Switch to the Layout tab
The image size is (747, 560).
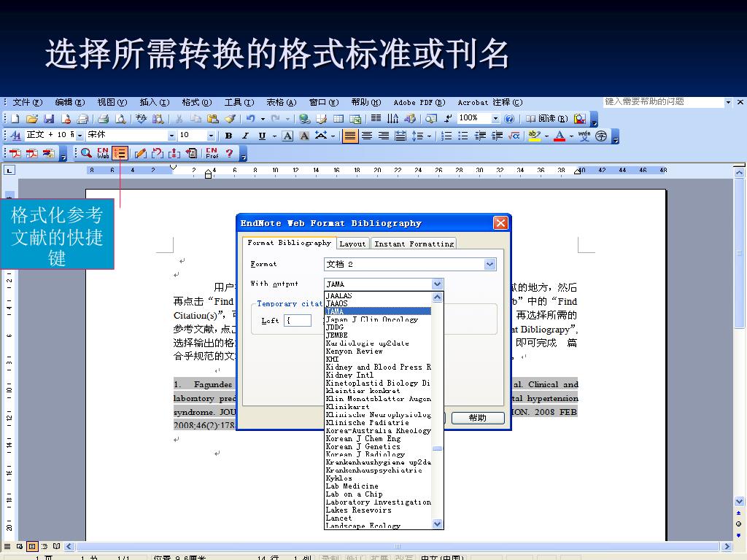[x=352, y=244]
